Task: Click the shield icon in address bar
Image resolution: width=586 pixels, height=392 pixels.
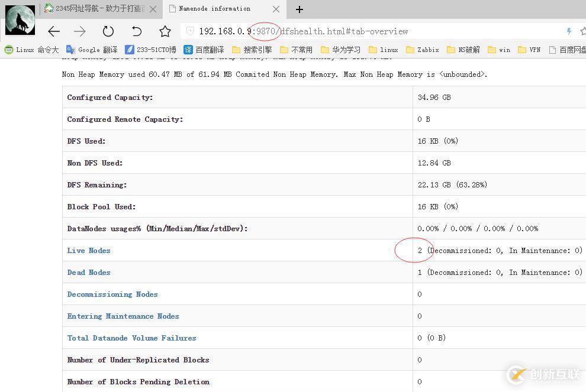Action: [x=190, y=31]
